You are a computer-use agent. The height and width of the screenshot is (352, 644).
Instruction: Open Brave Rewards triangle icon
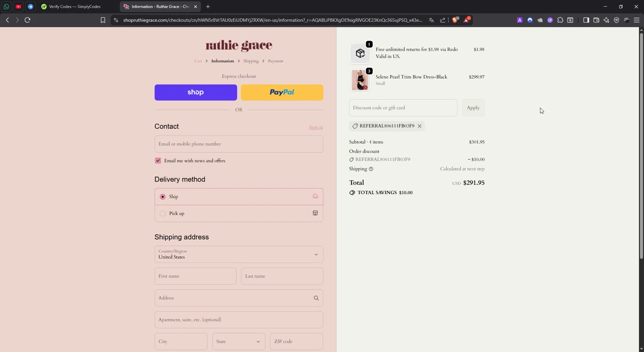467,20
